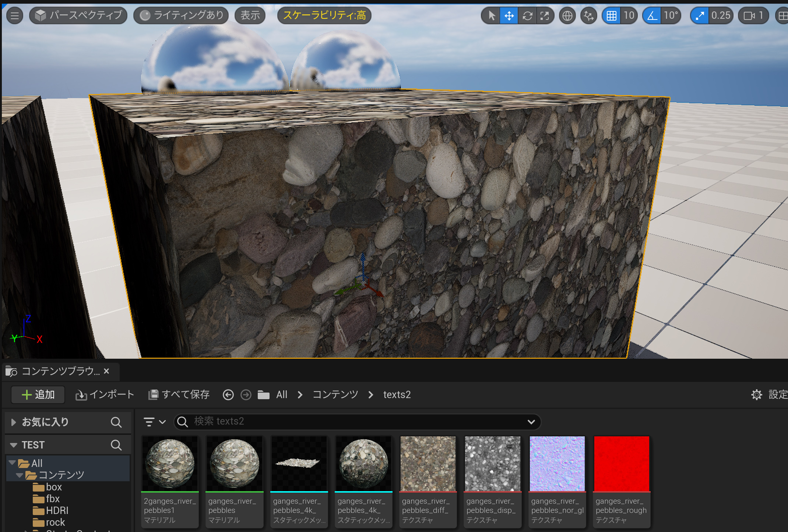Click the 追加 add button

[38, 395]
